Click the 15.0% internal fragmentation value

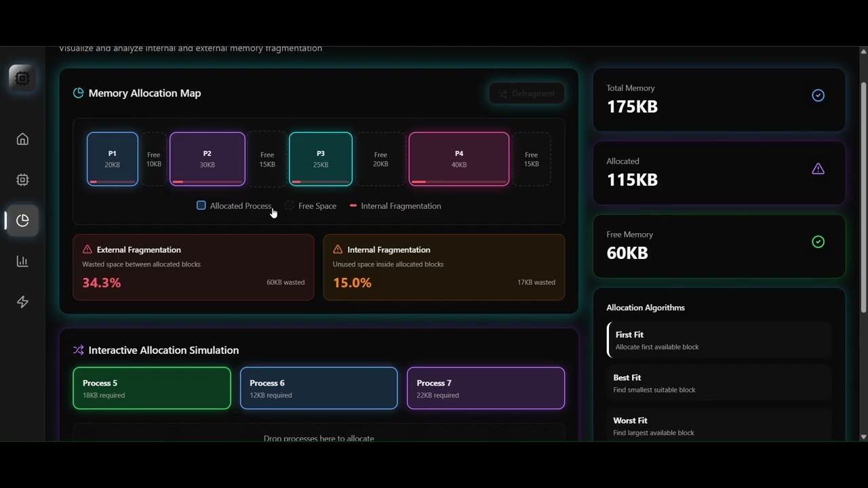tap(352, 283)
